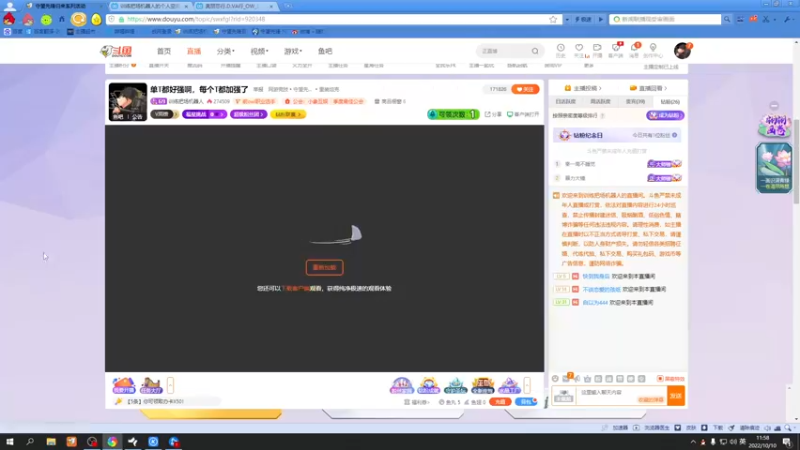Image resolution: width=800 pixels, height=450 pixels.
Task: Click the fourth of five gift icons right of the player bottom
Action: [483, 385]
